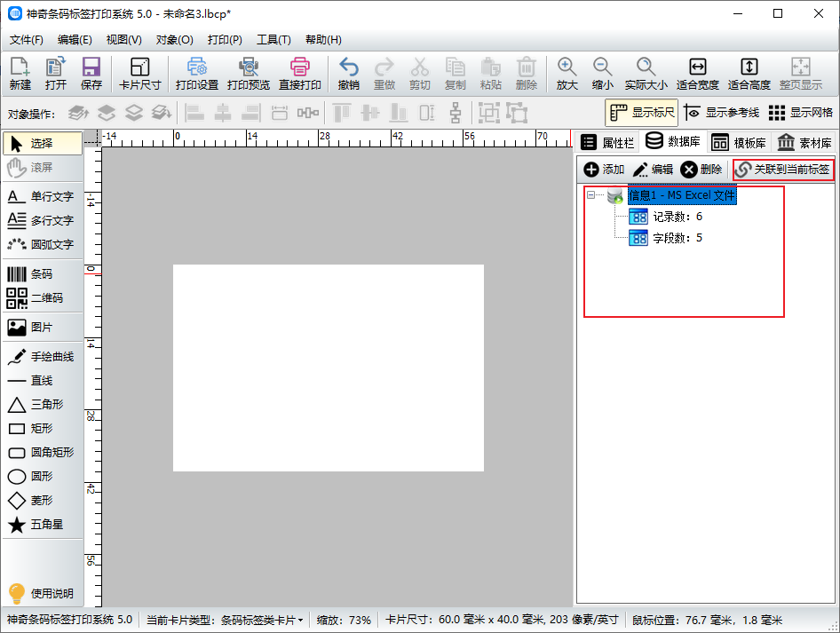Click the 卡片尺寸 60.0 毫米 status text

[502, 621]
